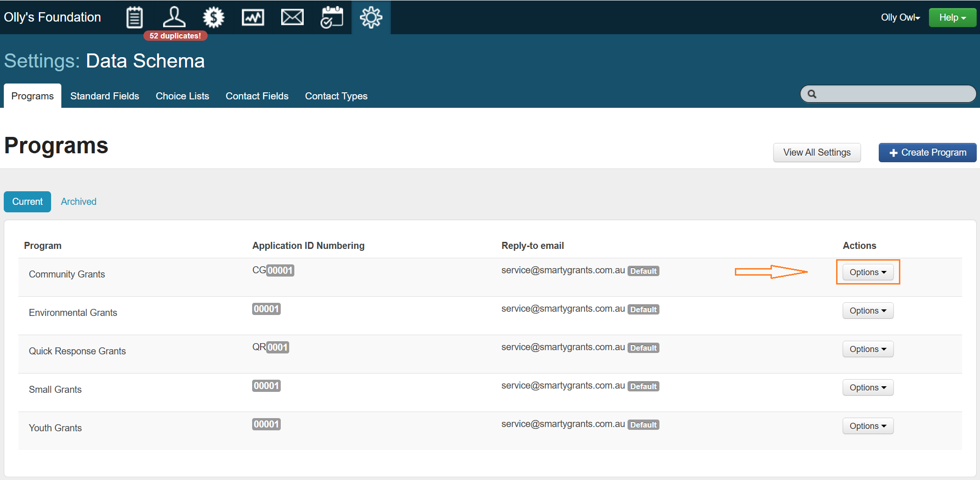Expand Options for Youth Grants
The image size is (980, 480).
point(868,426)
